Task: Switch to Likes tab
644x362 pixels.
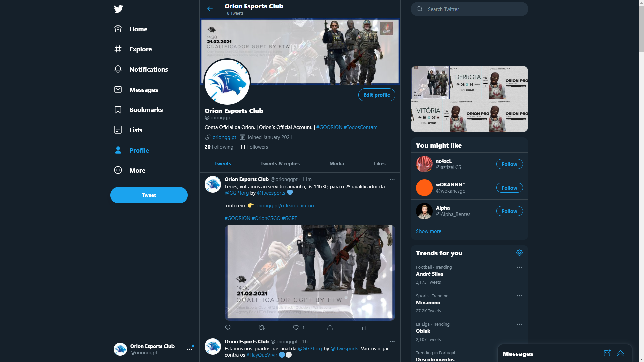Action: (380, 164)
